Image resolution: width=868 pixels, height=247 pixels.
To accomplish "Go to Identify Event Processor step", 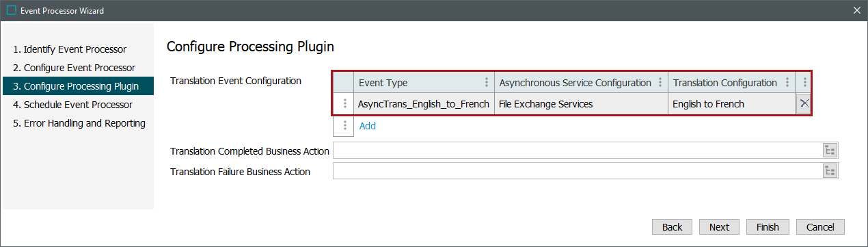I will [70, 49].
